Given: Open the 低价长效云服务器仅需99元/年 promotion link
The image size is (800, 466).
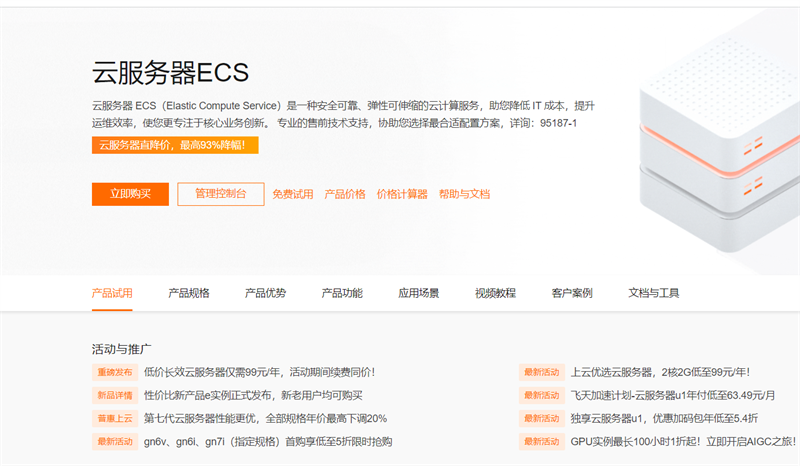Looking at the screenshot, I should pyautogui.click(x=259, y=372).
